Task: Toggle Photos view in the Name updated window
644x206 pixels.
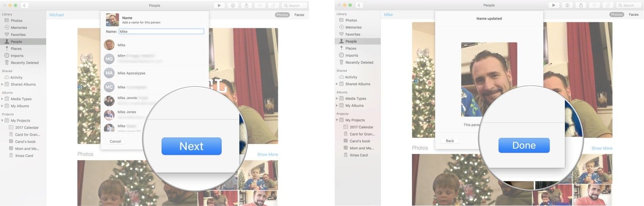Action: [616, 14]
